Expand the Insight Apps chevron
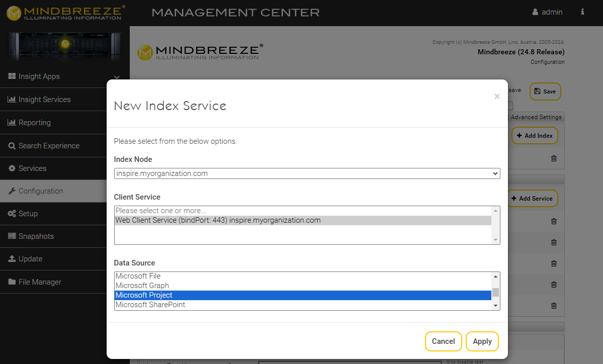603x364 pixels. (117, 77)
